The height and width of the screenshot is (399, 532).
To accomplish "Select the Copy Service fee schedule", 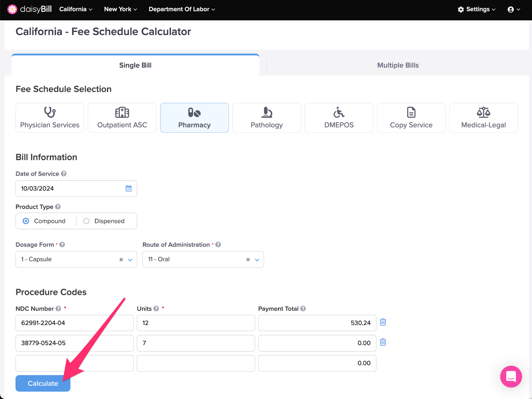I will click(411, 118).
